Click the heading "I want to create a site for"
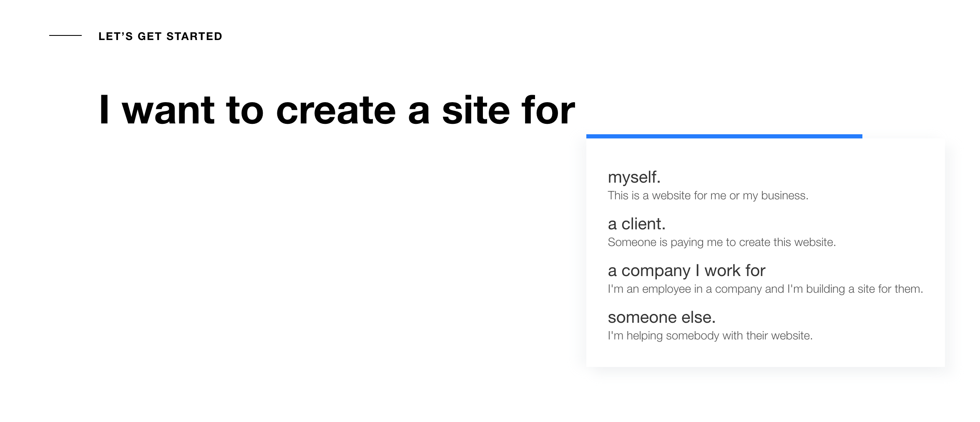The width and height of the screenshot is (980, 422). 337,109
